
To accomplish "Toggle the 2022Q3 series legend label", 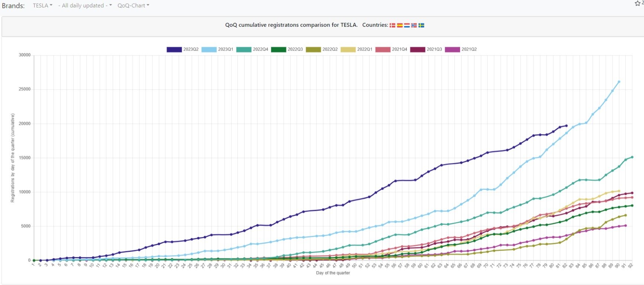I will pos(295,49).
